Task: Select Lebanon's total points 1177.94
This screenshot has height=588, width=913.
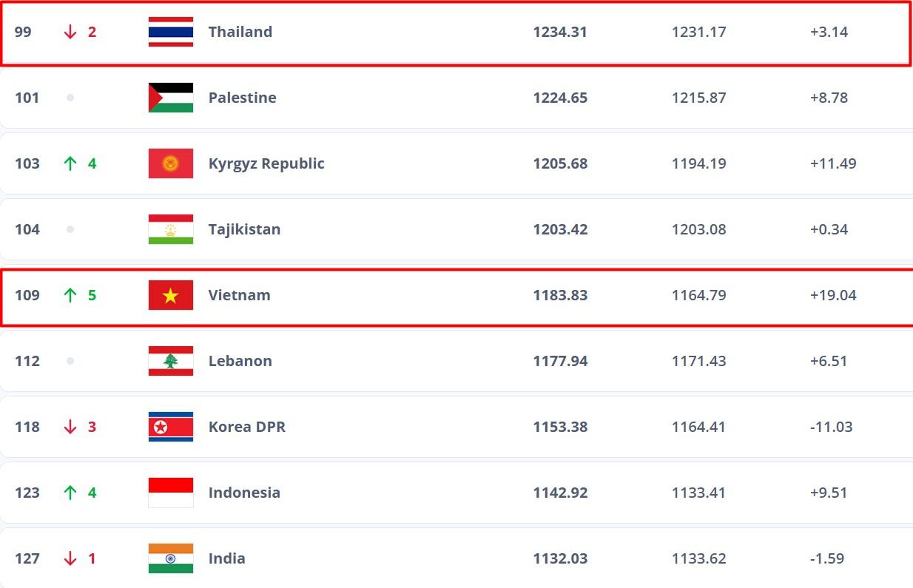Action: (560, 361)
